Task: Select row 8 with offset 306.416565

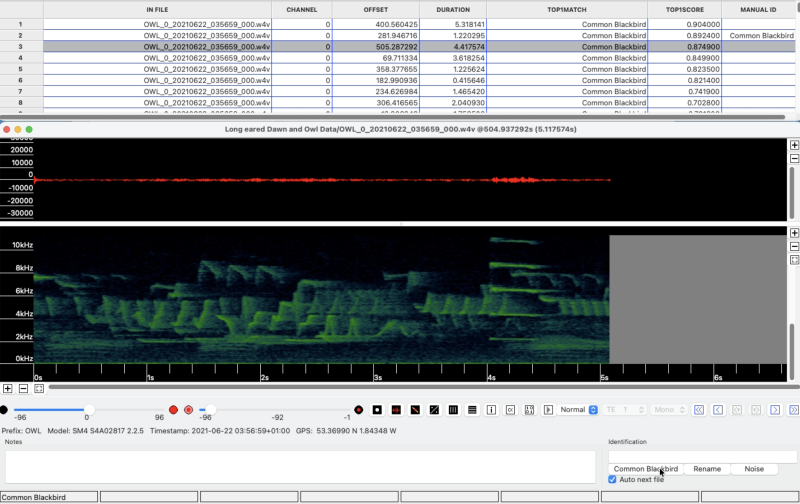Action: click(x=397, y=103)
